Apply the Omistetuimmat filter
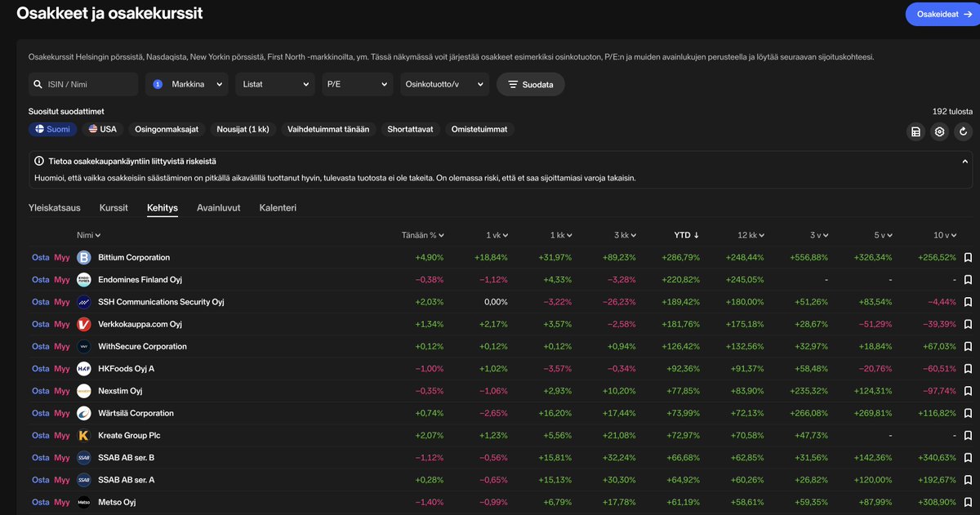Screen dimensions: 980x515 click(x=479, y=129)
